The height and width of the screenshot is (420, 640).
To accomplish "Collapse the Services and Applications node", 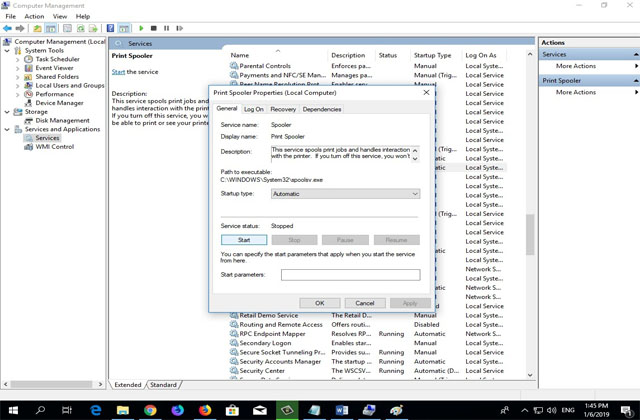I will pyautogui.click(x=7, y=129).
